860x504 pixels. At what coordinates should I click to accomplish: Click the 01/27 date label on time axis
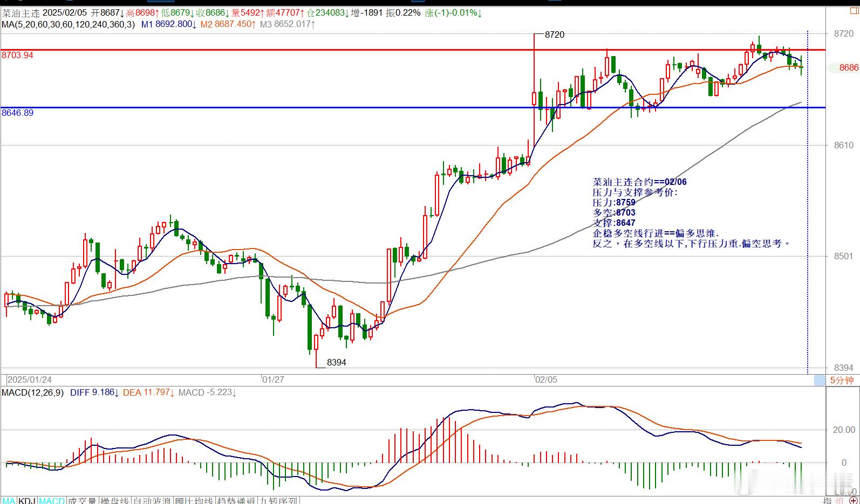(x=273, y=379)
